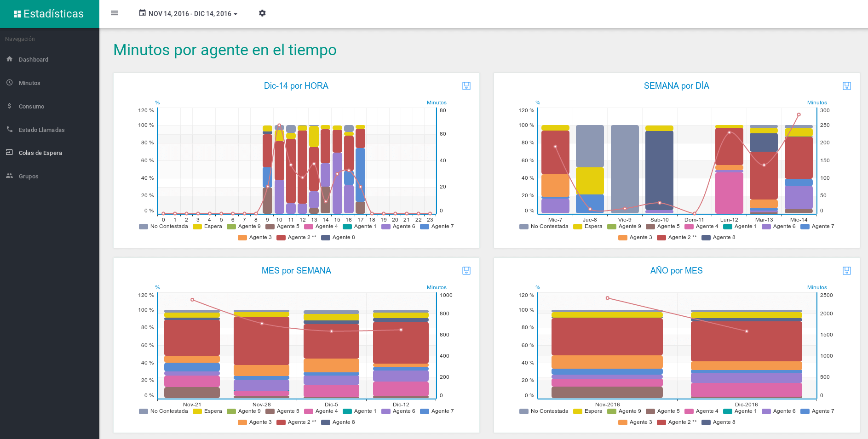Toggle Espera legend in Dic-14 por HORA chart

coord(207,226)
